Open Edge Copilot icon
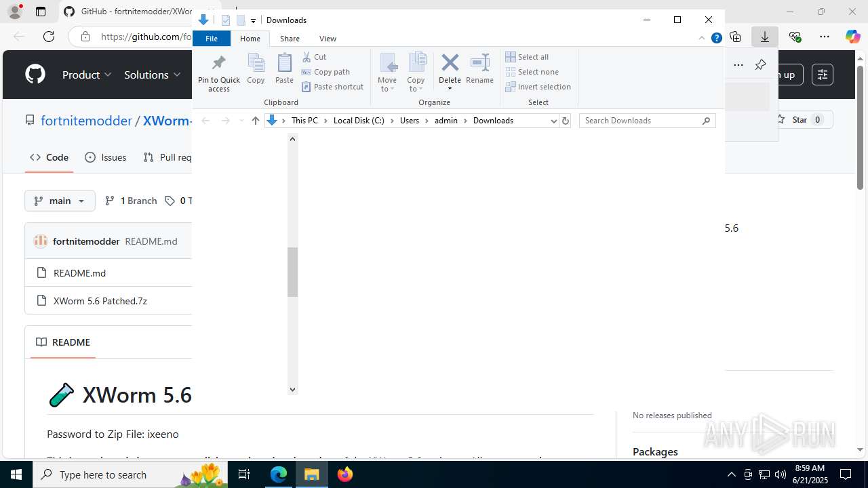The height and width of the screenshot is (488, 868). [x=852, y=37]
